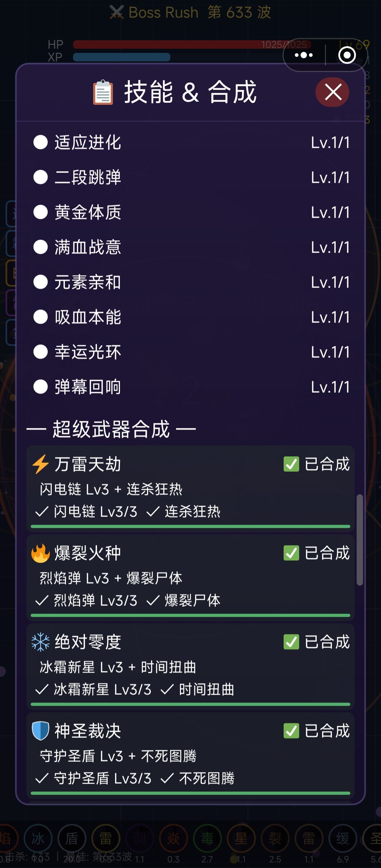This screenshot has height=868, width=381.
Task: Open the mini-program three-dot menu
Action: pos(304,55)
